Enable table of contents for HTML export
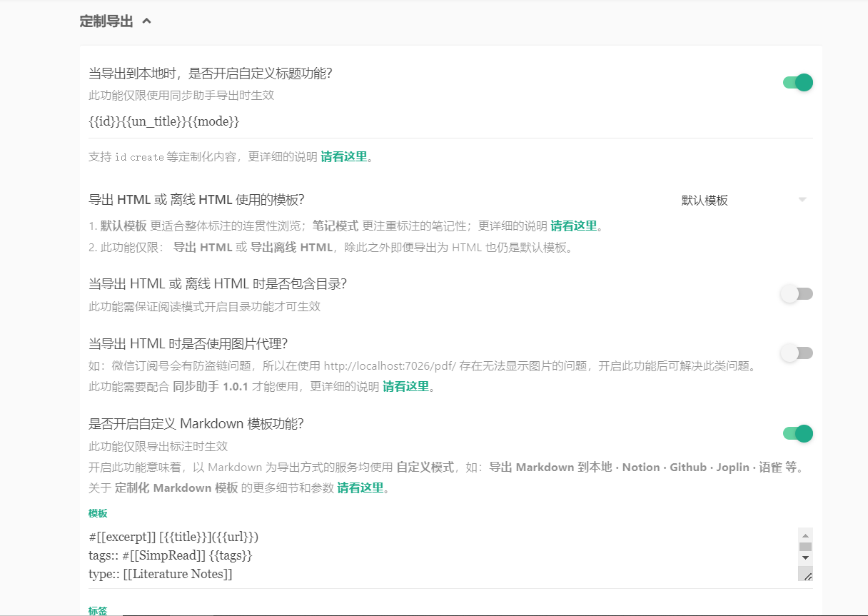This screenshot has width=868, height=616. (x=796, y=293)
